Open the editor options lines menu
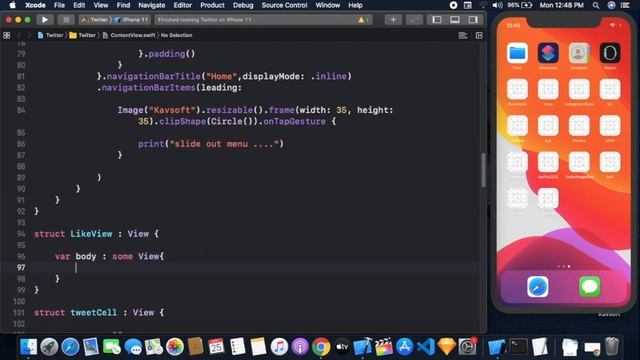The height and width of the screenshot is (360, 640). (463, 36)
